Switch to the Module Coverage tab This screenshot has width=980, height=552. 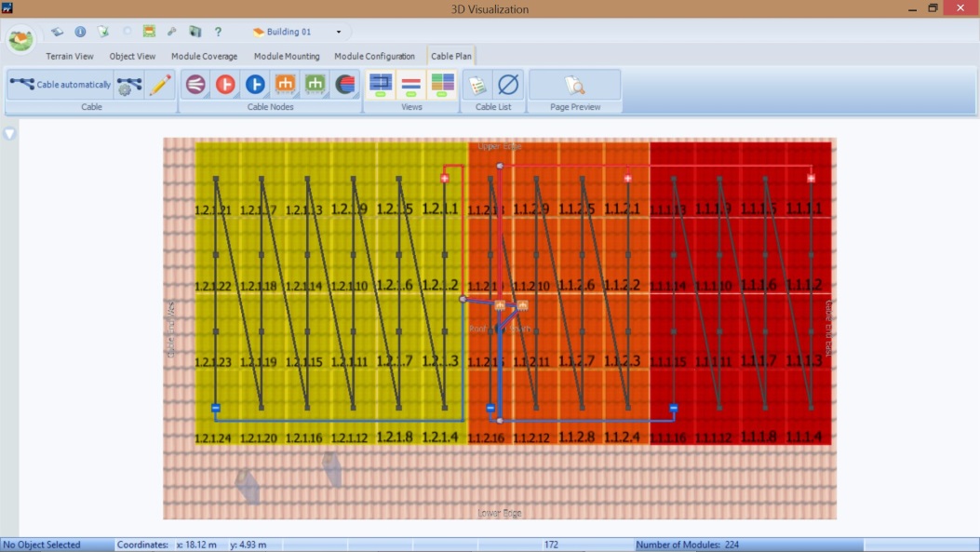[x=205, y=57]
